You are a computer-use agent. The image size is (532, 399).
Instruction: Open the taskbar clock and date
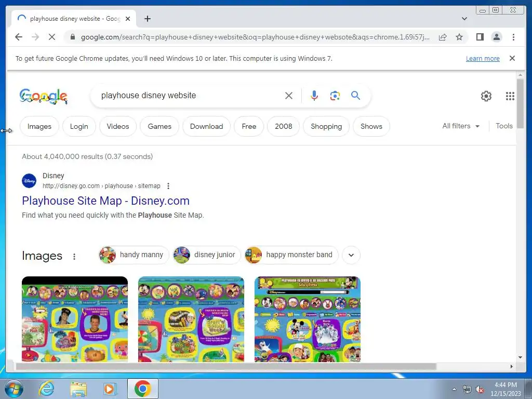click(506, 389)
